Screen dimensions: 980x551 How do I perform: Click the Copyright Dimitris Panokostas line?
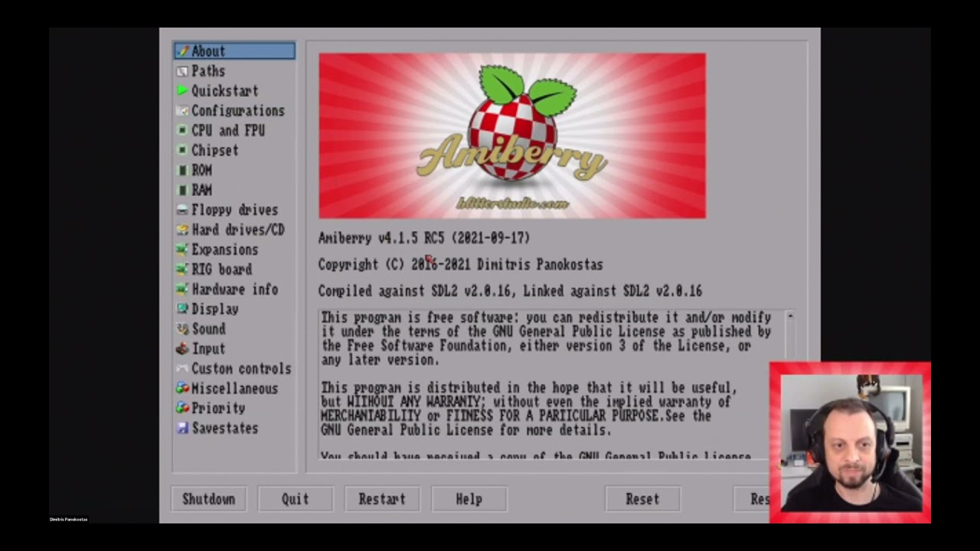[x=461, y=265]
